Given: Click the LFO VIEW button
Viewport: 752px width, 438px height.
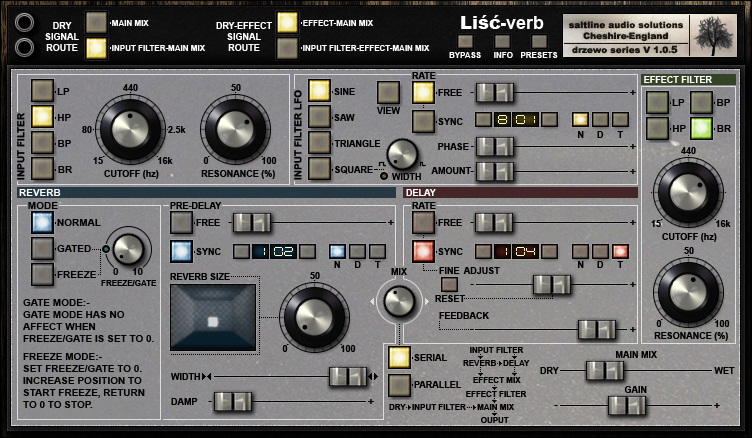Looking at the screenshot, I should click(x=388, y=93).
